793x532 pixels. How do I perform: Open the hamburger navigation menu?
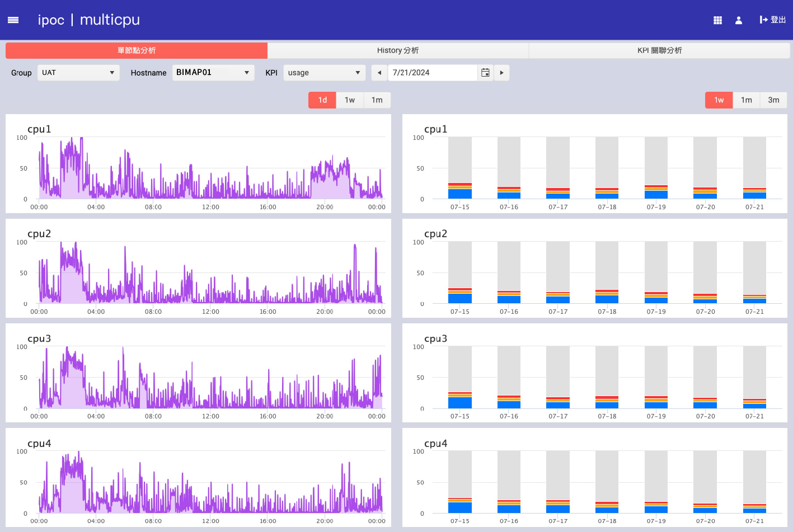[x=13, y=20]
